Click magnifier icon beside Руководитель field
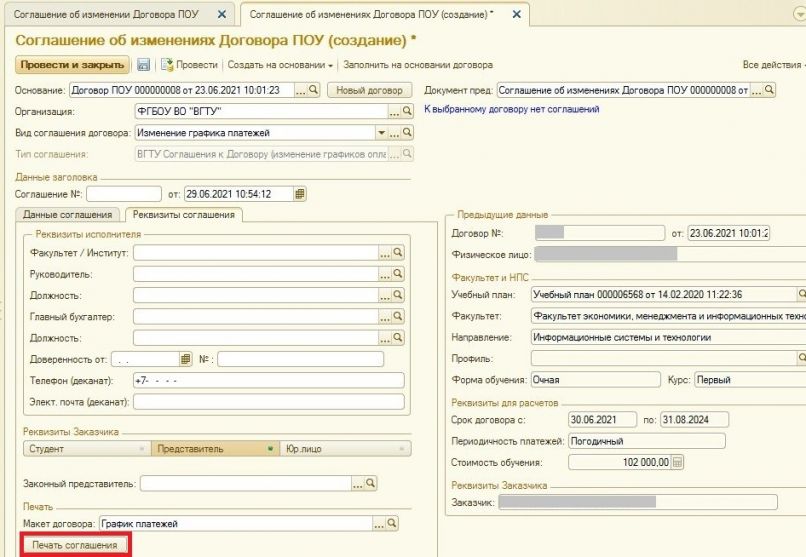 pos(397,274)
